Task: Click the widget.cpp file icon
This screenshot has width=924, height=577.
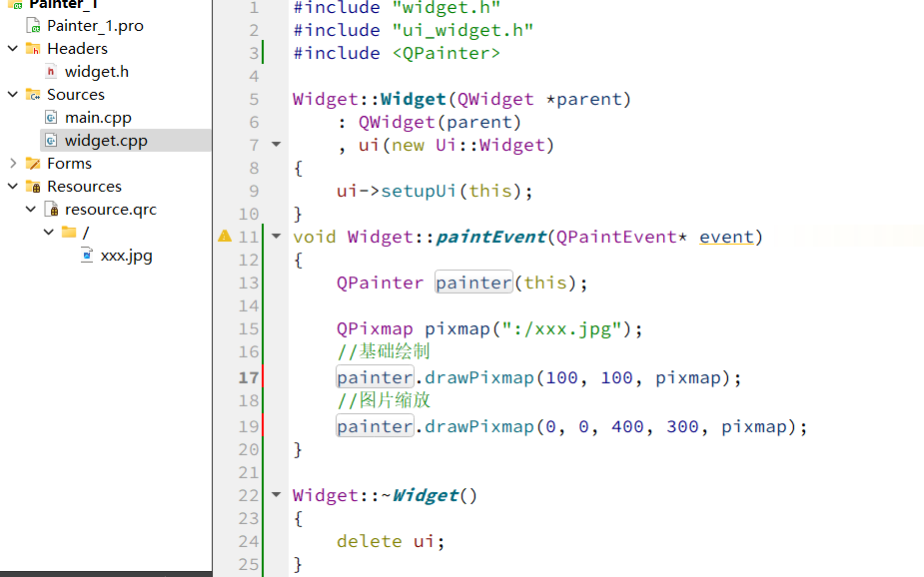Action: pyautogui.click(x=51, y=140)
